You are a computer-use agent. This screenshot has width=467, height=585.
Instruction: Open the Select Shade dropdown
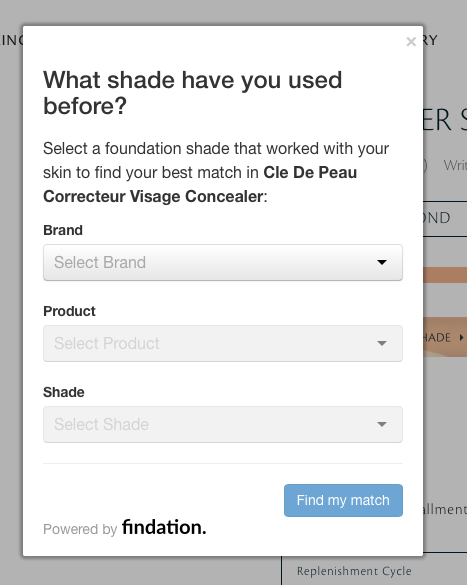[223, 424]
